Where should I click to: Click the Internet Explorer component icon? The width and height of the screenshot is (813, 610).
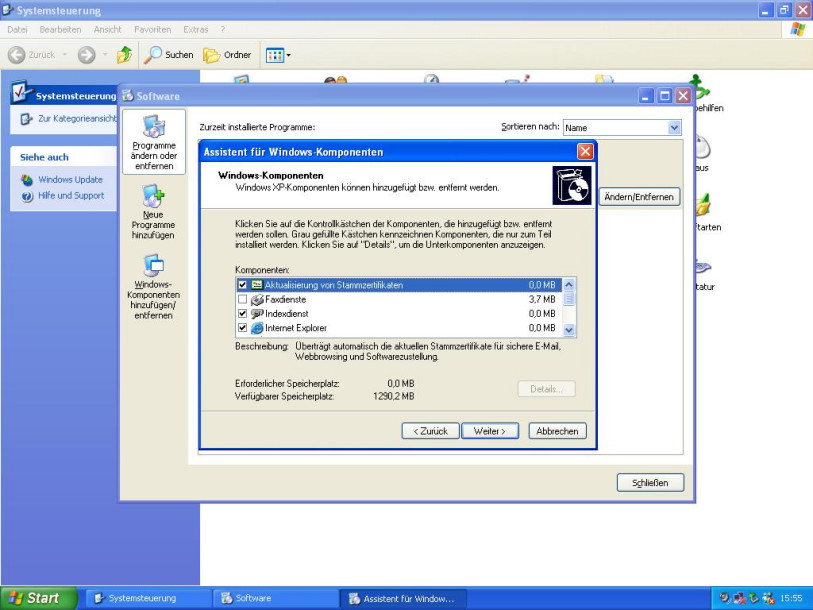tap(257, 328)
